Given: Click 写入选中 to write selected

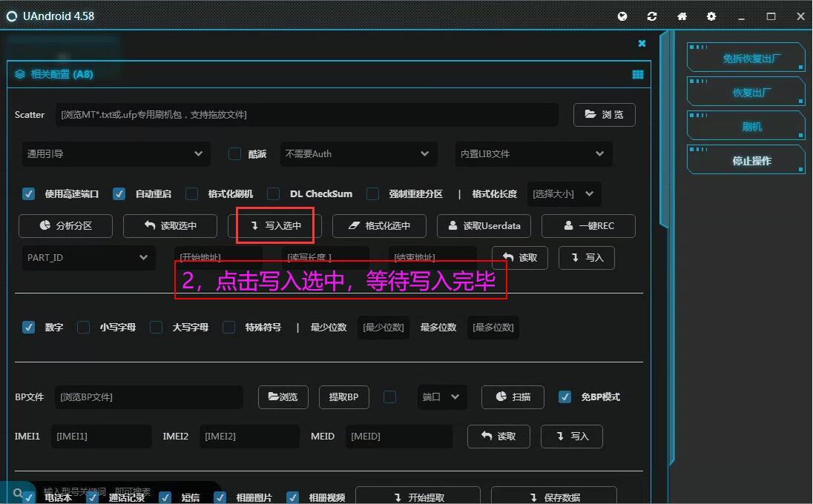Looking at the screenshot, I should point(274,226).
